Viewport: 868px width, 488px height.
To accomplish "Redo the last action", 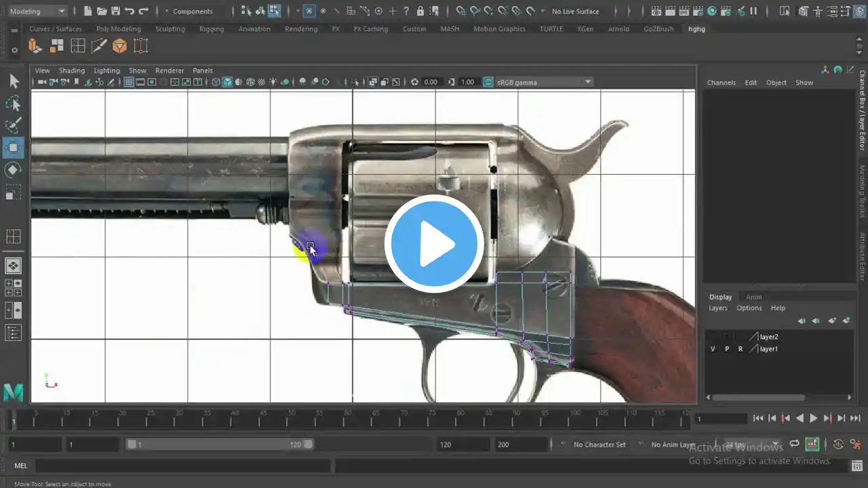I will coord(143,11).
